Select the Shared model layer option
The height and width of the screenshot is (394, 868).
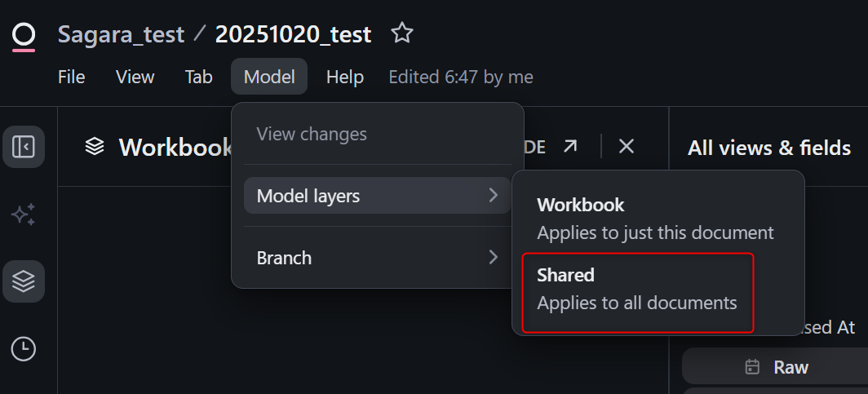637,289
